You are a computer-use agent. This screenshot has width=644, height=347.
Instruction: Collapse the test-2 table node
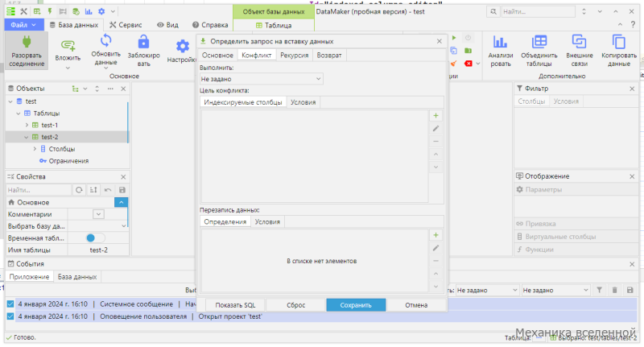27,137
